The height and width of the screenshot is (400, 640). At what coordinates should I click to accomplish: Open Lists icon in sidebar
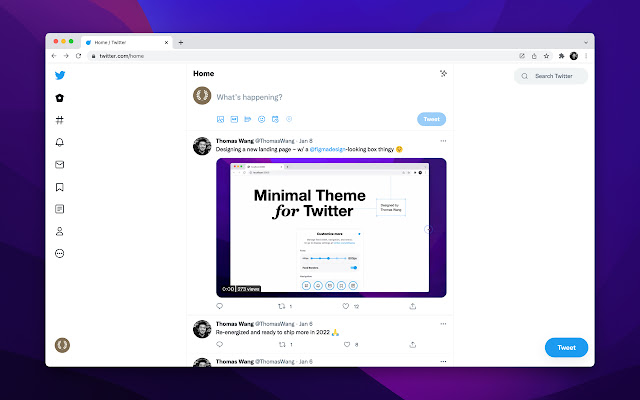pyautogui.click(x=60, y=209)
